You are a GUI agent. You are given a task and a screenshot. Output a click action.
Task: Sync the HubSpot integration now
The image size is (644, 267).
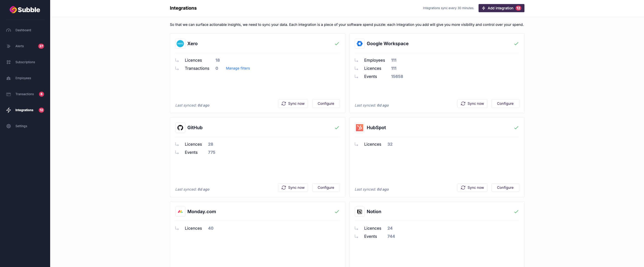(472, 188)
